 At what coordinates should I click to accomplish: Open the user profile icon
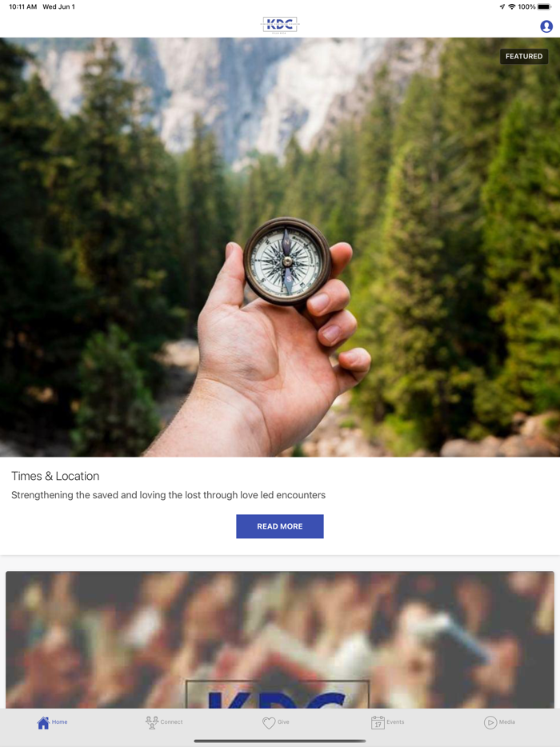coord(546,26)
